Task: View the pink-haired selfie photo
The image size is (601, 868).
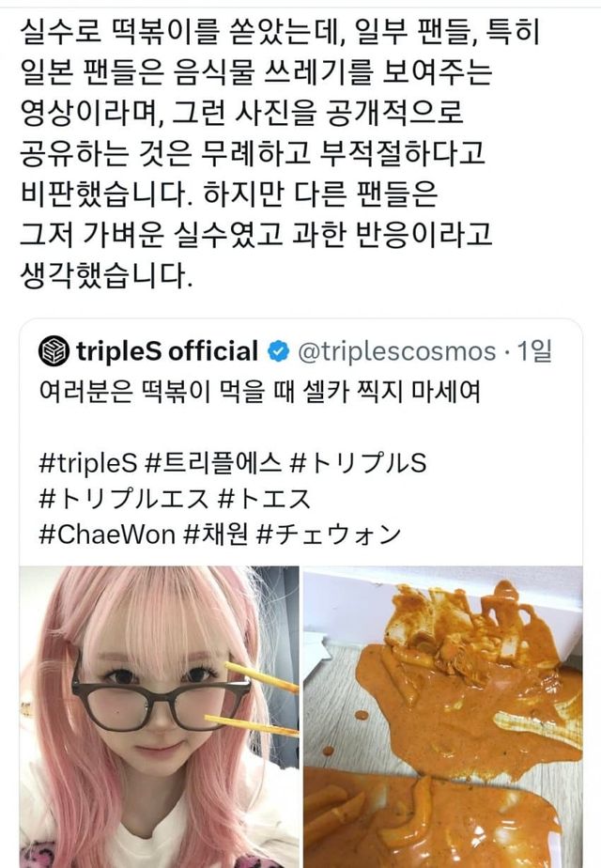Action: click(x=160, y=717)
